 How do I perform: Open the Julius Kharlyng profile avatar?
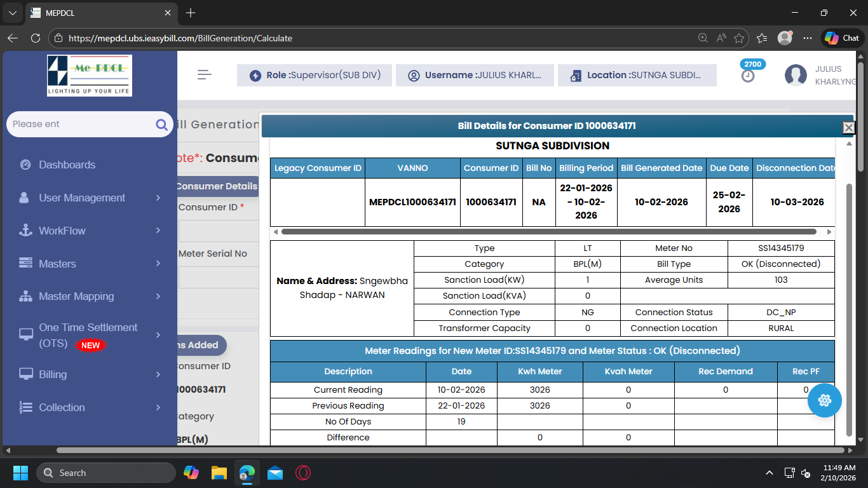[x=796, y=76]
